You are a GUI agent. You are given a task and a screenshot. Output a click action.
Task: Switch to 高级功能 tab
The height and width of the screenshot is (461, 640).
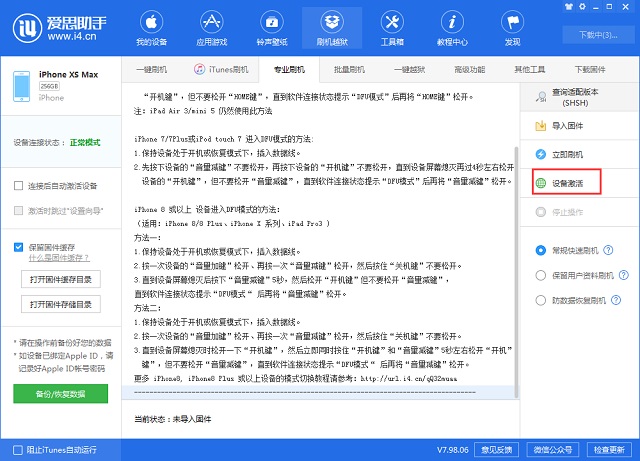[469, 69]
